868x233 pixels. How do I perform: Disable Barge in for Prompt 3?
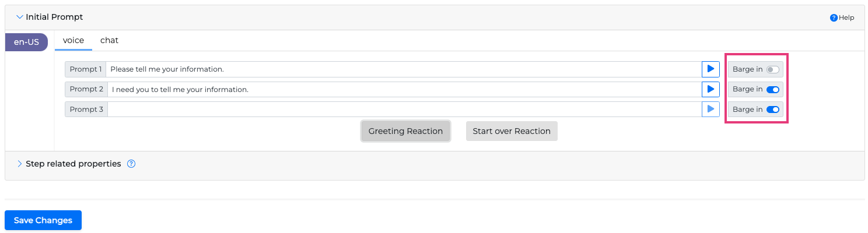(772, 109)
